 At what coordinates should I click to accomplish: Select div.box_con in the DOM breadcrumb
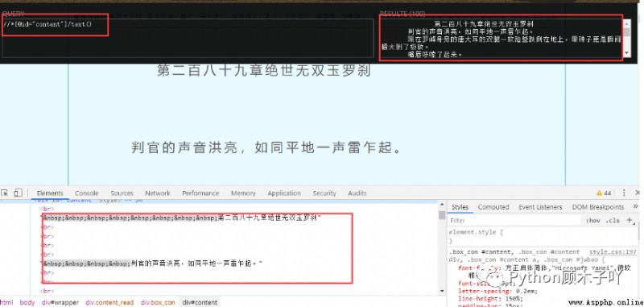coord(158,302)
